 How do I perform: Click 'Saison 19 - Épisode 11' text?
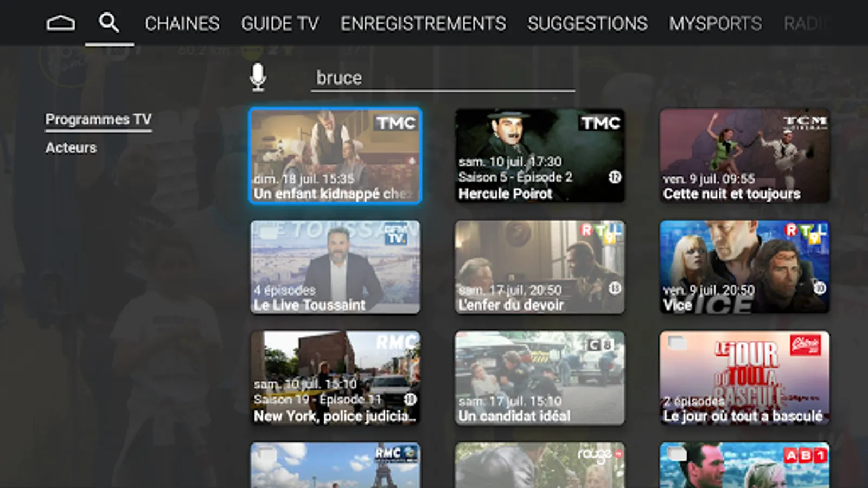coord(318,400)
